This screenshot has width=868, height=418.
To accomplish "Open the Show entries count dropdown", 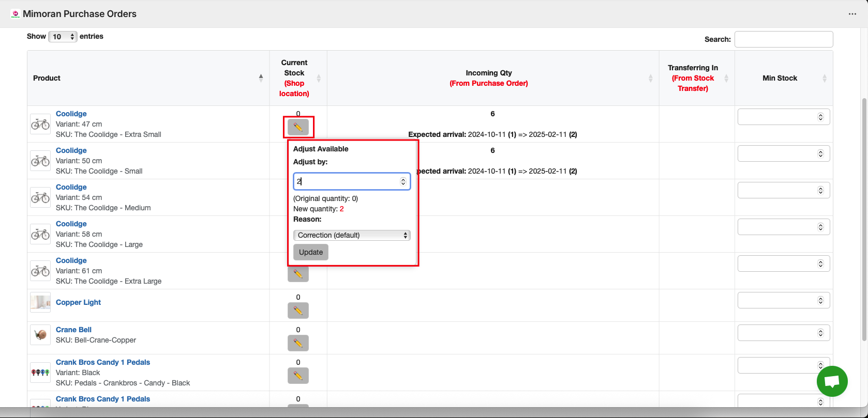I will coord(63,37).
